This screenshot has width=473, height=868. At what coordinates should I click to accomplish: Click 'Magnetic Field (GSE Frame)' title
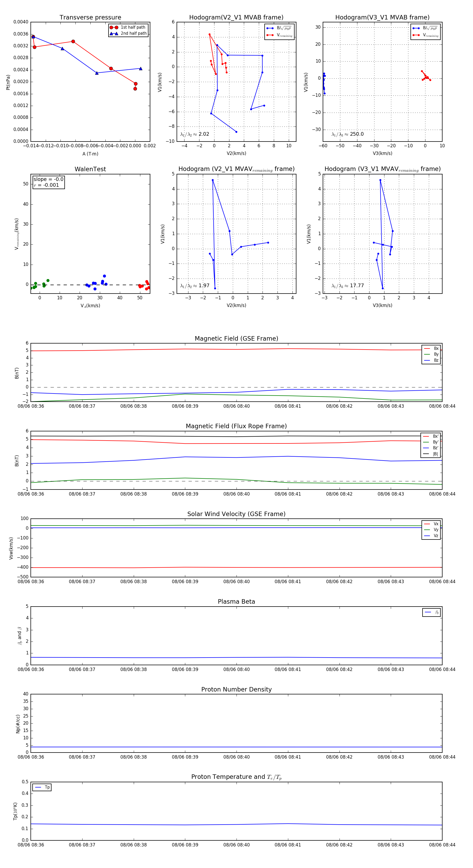pyautogui.click(x=236, y=339)
